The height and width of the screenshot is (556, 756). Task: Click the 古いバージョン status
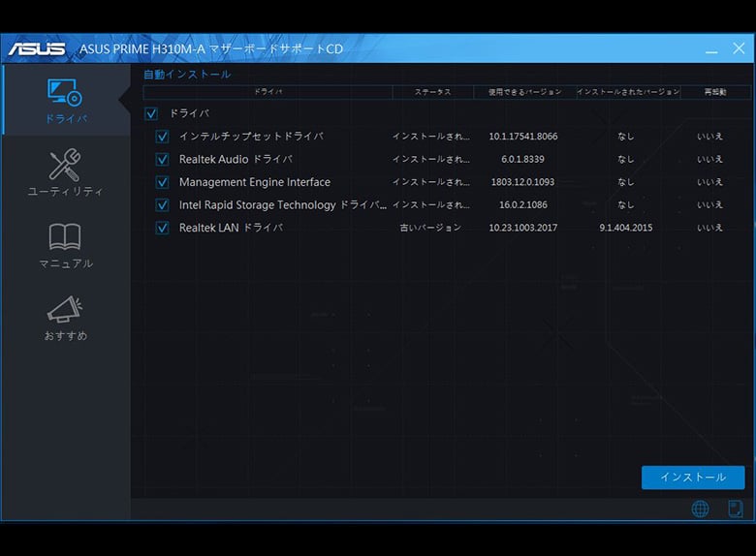(x=430, y=228)
